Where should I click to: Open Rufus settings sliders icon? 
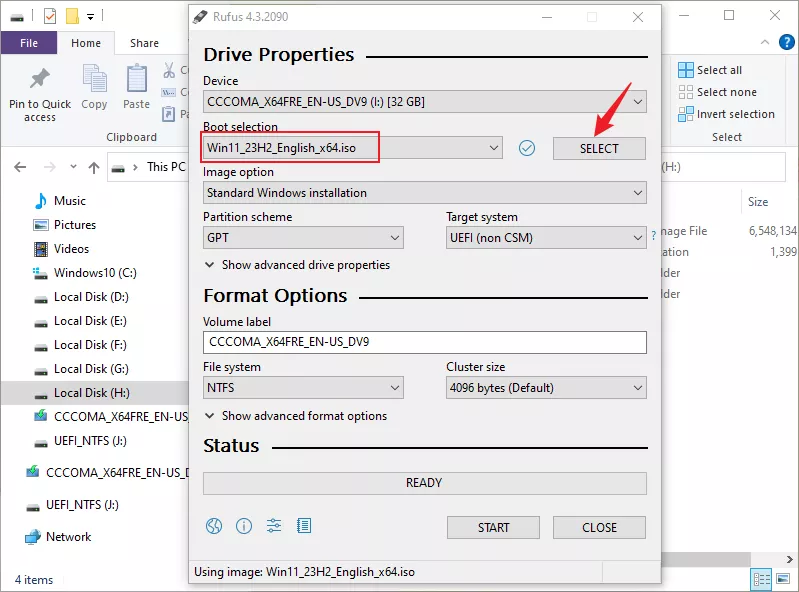[274, 525]
